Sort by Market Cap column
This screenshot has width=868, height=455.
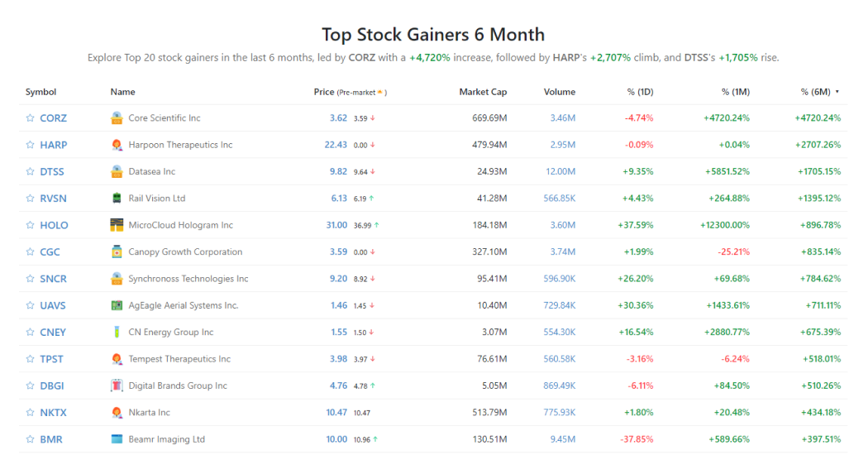tap(483, 92)
